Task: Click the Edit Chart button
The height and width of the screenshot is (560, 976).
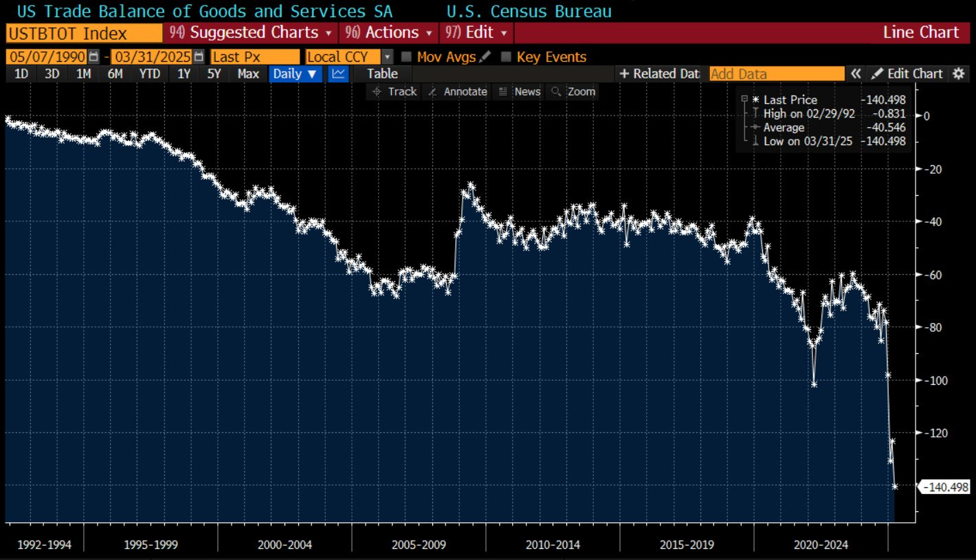Action: pyautogui.click(x=907, y=74)
